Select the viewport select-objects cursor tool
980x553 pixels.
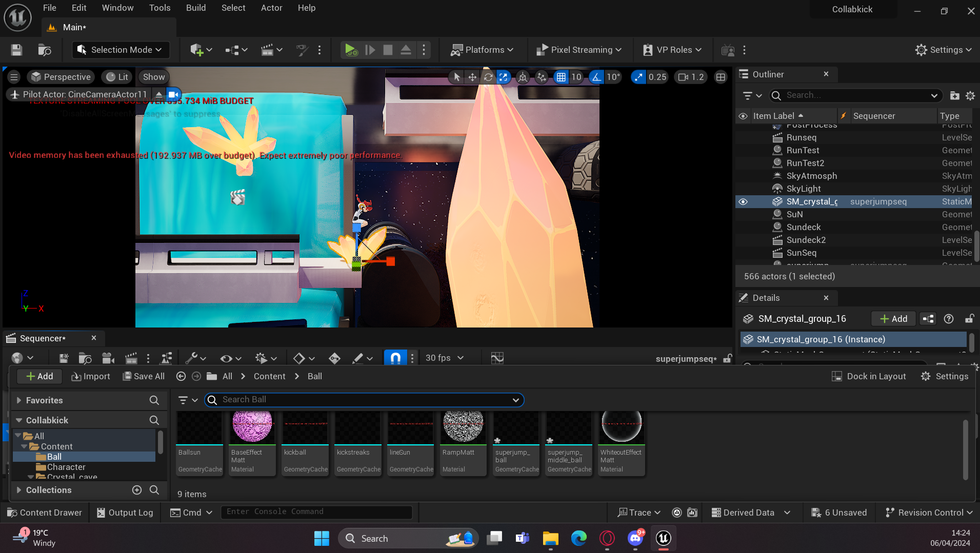pyautogui.click(x=456, y=77)
